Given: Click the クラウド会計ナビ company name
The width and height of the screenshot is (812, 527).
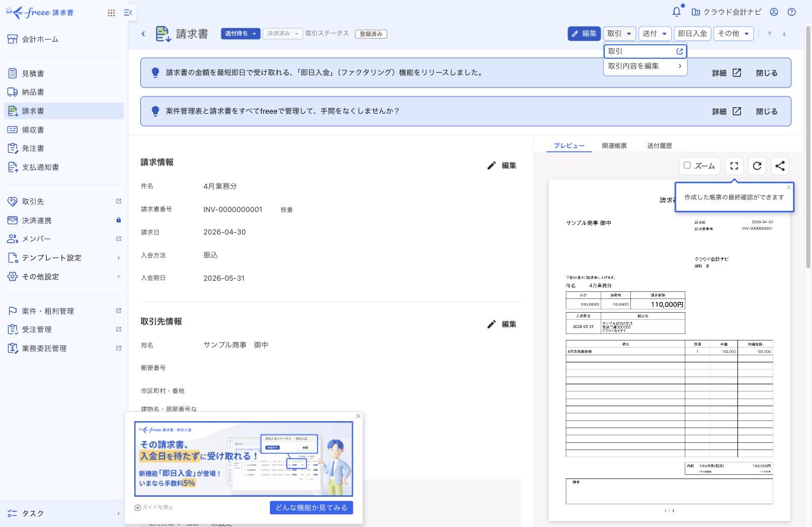Looking at the screenshot, I should [x=727, y=12].
